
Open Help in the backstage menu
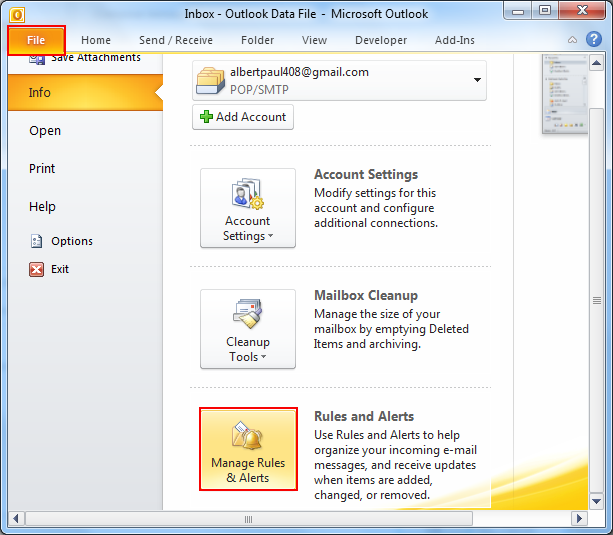tap(42, 206)
